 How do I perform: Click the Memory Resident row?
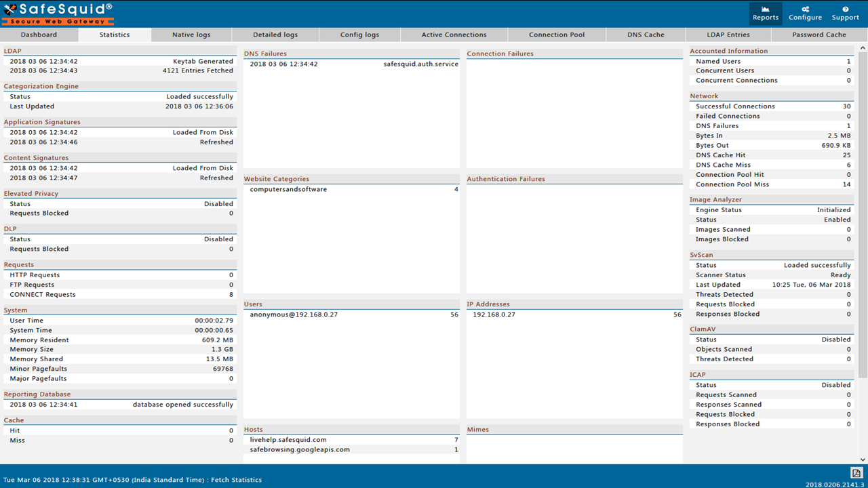click(x=120, y=340)
